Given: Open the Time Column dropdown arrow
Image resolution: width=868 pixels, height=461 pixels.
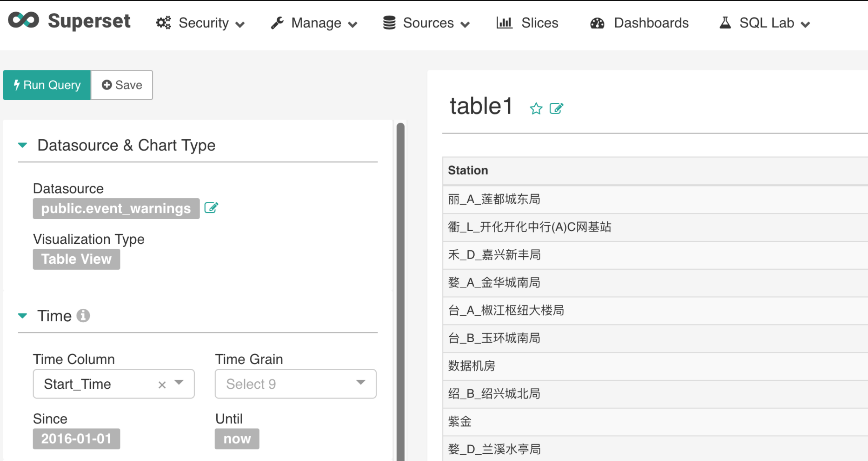Looking at the screenshot, I should tap(179, 383).
